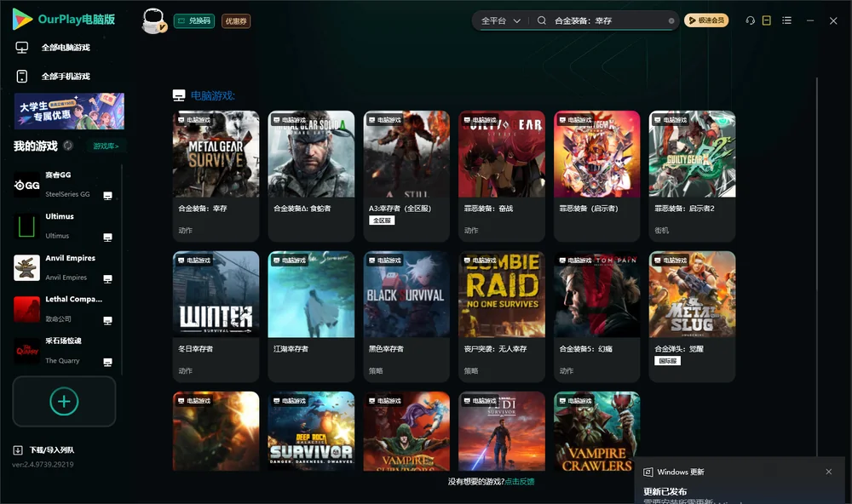
Task: Open the 合金装备Δ: 食蛇者 game card
Action: pos(311,176)
